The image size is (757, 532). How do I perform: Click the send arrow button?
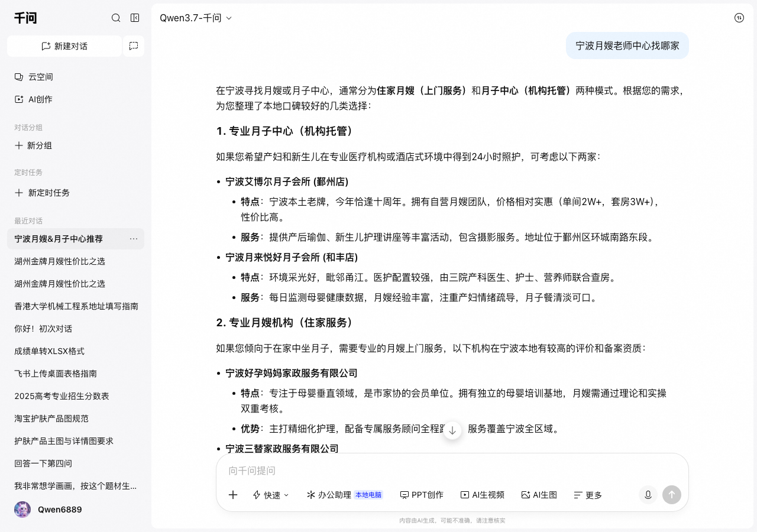(672, 495)
